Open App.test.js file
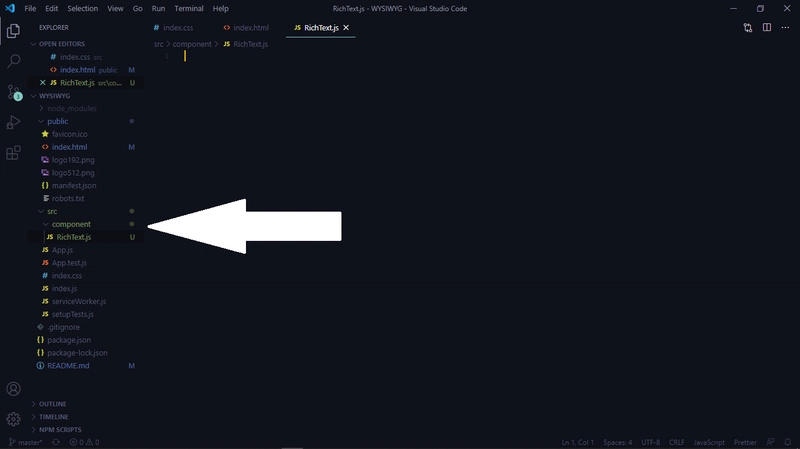 [x=69, y=263]
